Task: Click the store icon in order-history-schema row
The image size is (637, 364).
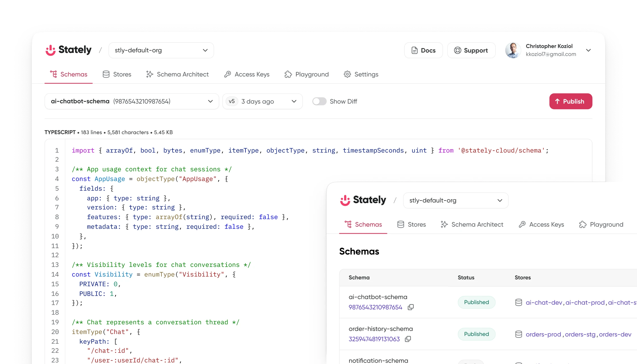Action: pos(519,334)
